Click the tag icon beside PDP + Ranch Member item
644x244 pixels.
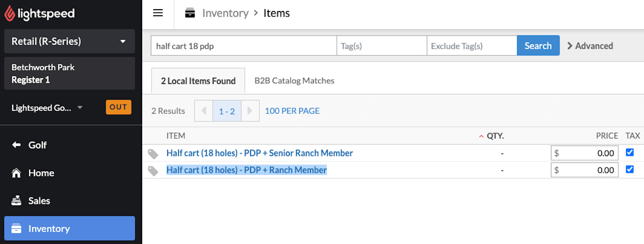(153, 170)
